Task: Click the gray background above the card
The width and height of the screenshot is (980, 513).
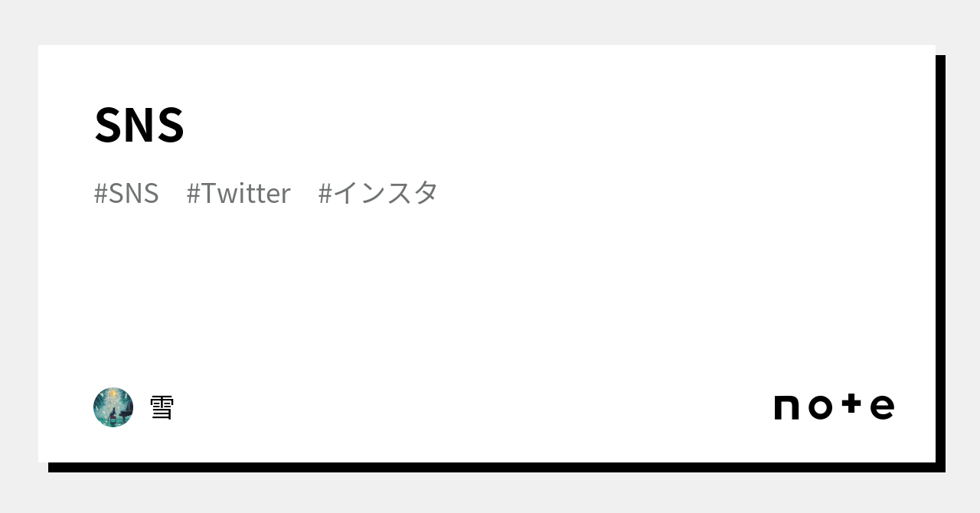Action: pyautogui.click(x=490, y=21)
